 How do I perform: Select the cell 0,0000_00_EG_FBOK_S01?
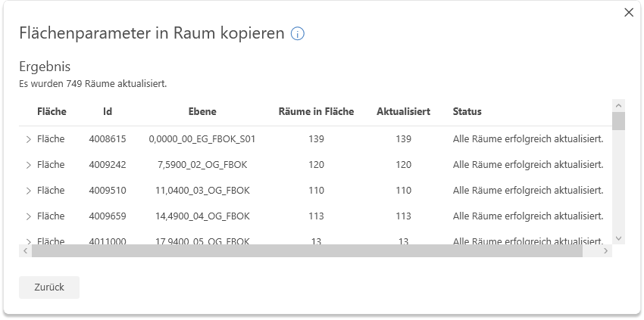click(202, 139)
